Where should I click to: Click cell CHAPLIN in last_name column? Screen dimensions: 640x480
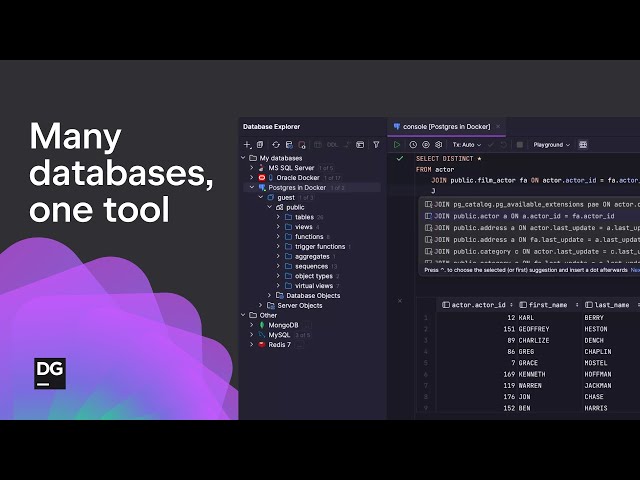598,351
